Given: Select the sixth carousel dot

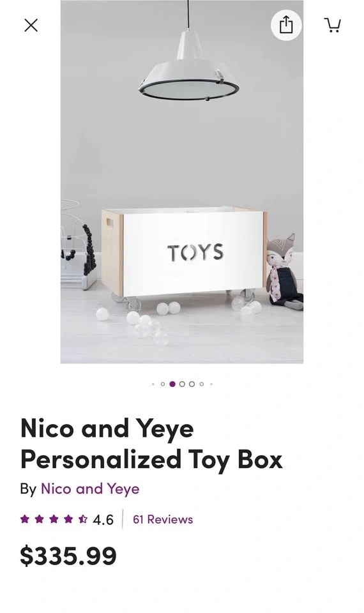Looking at the screenshot, I should (202, 384).
